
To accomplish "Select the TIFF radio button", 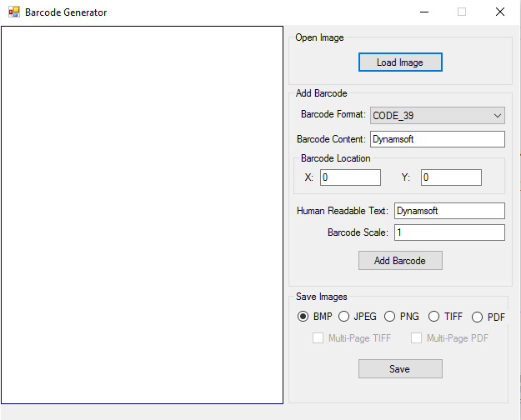I will click(433, 317).
